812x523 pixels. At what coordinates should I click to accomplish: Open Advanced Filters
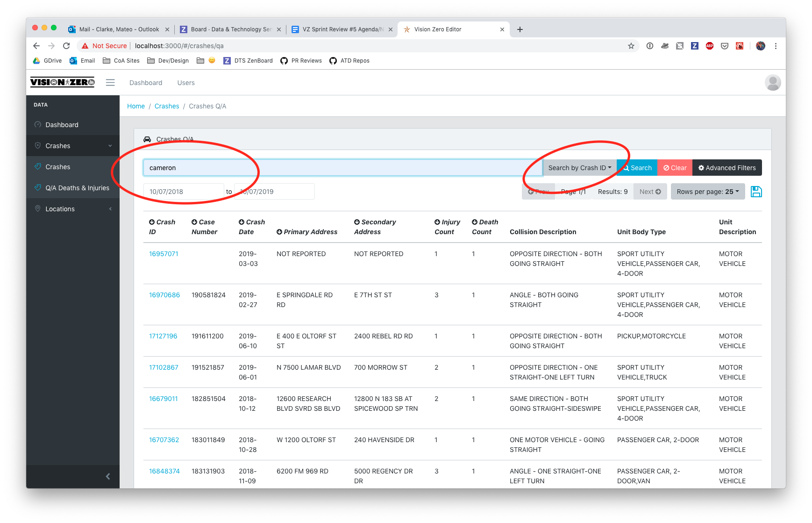point(727,168)
